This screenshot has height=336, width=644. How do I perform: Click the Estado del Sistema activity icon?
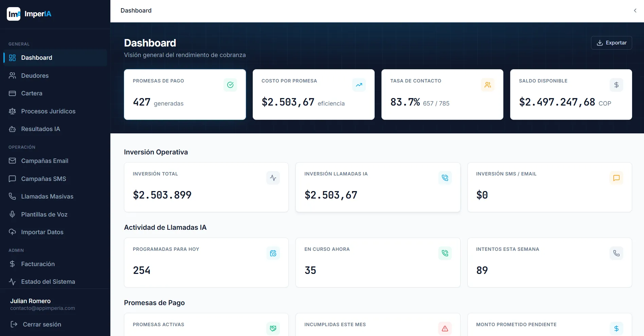(x=12, y=282)
